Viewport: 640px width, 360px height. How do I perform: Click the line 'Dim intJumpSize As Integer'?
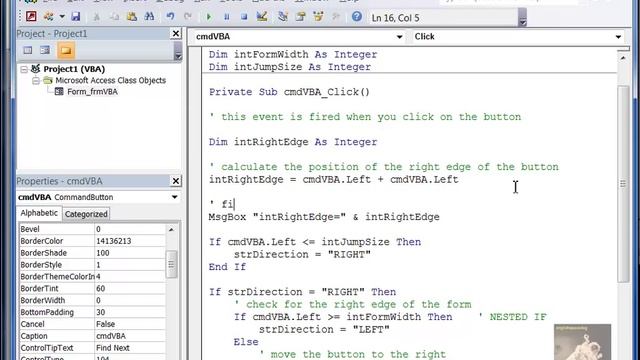point(290,67)
